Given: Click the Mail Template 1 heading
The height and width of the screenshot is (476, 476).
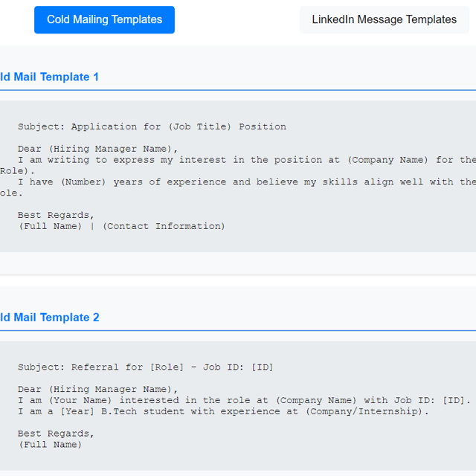Looking at the screenshot, I should (50, 77).
